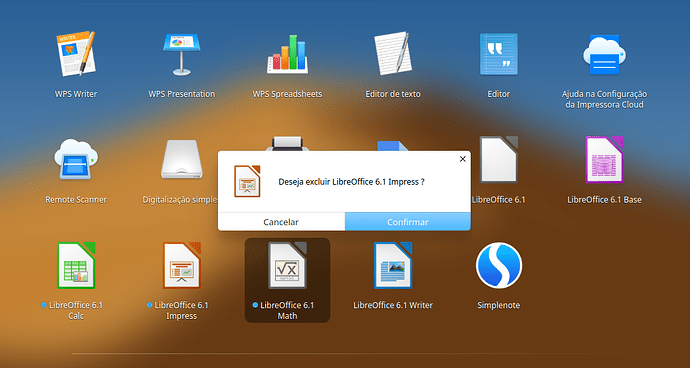Launch LibreOffice 6.1 Base icon
Viewport: 690px width, 368px height.
tap(604, 159)
